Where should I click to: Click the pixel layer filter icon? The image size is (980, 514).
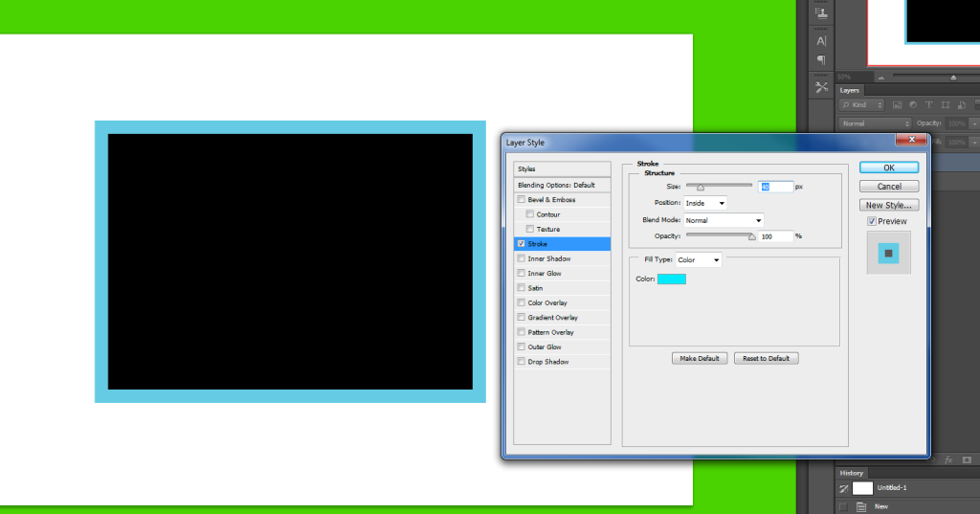click(x=897, y=104)
